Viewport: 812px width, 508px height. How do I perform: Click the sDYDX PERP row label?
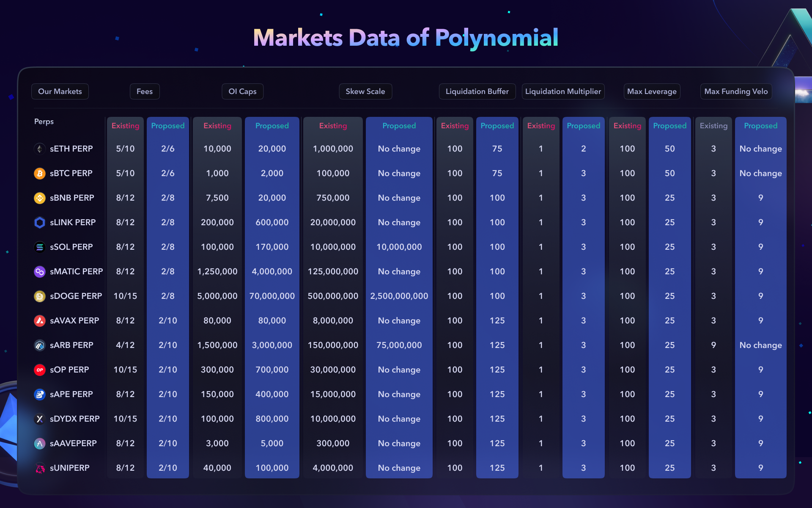pyautogui.click(x=74, y=419)
